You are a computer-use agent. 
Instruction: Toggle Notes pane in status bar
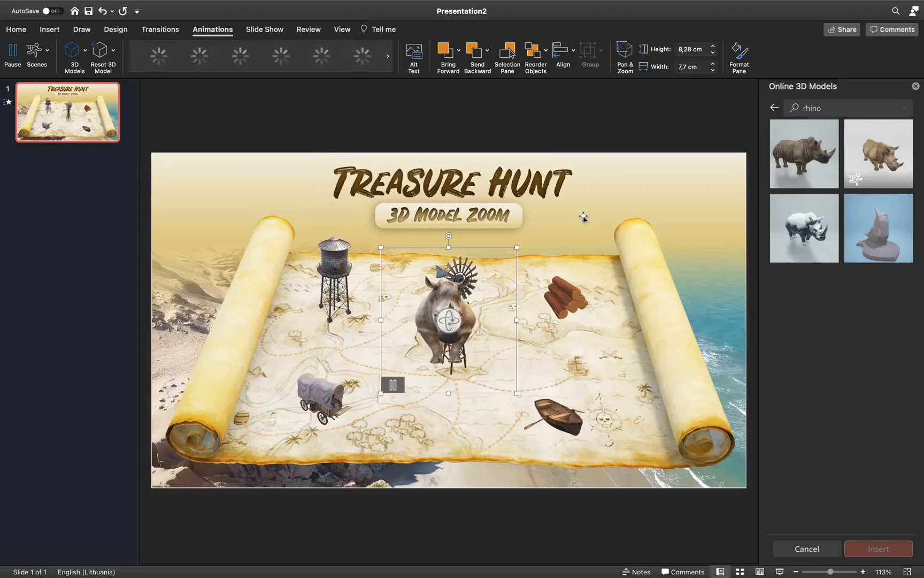coord(636,572)
